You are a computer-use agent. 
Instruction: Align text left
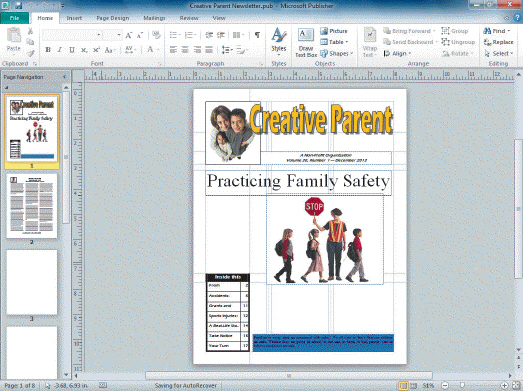(173, 50)
